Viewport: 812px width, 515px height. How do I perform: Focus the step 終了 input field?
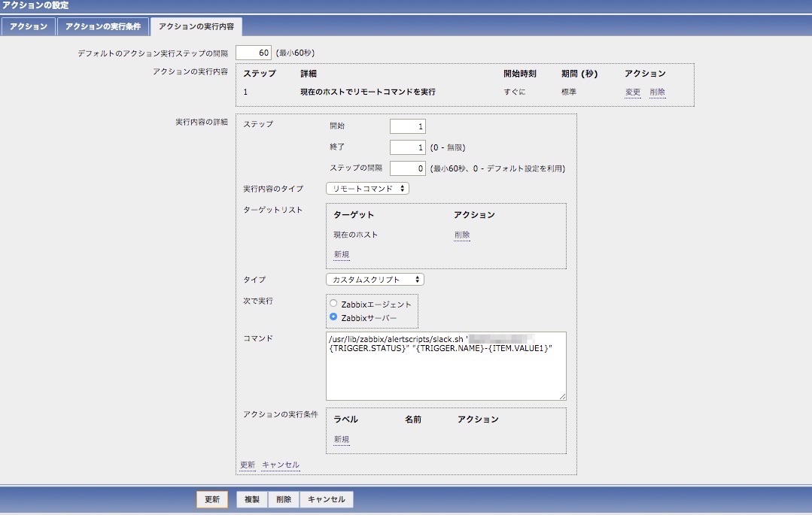coord(408,147)
